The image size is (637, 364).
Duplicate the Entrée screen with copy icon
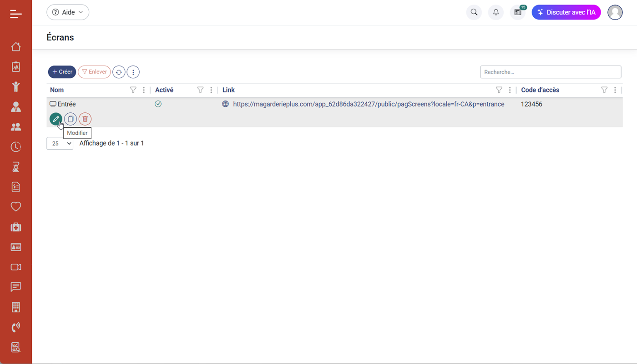(x=71, y=119)
